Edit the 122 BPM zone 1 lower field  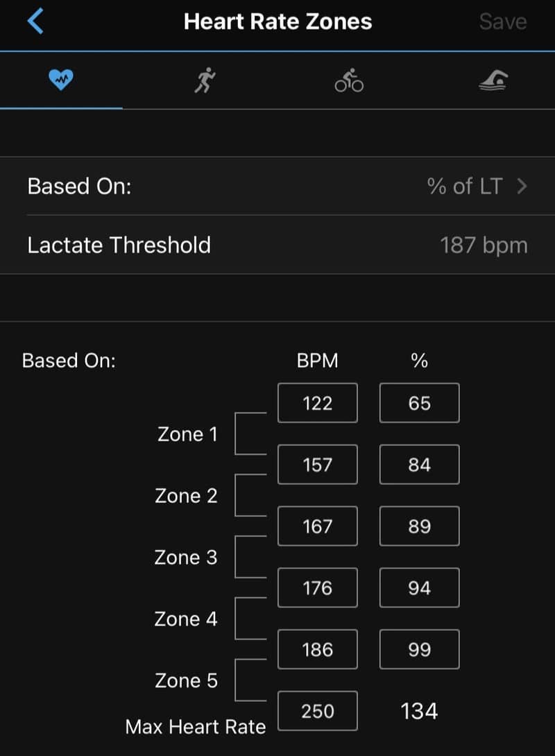pyautogui.click(x=318, y=403)
